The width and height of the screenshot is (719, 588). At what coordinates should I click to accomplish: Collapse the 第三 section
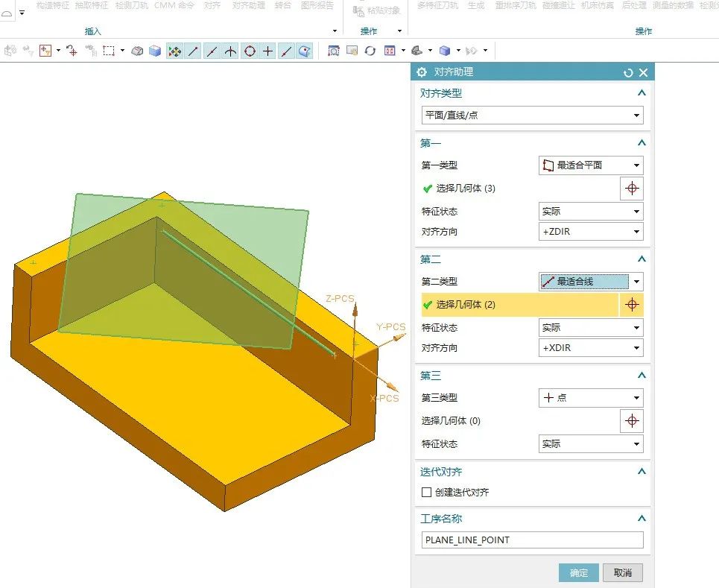pyautogui.click(x=642, y=376)
